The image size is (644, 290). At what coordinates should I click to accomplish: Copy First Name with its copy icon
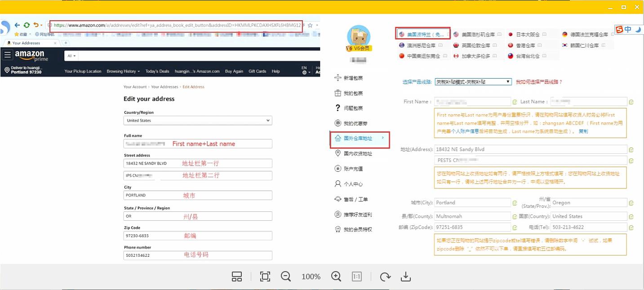[515, 102]
